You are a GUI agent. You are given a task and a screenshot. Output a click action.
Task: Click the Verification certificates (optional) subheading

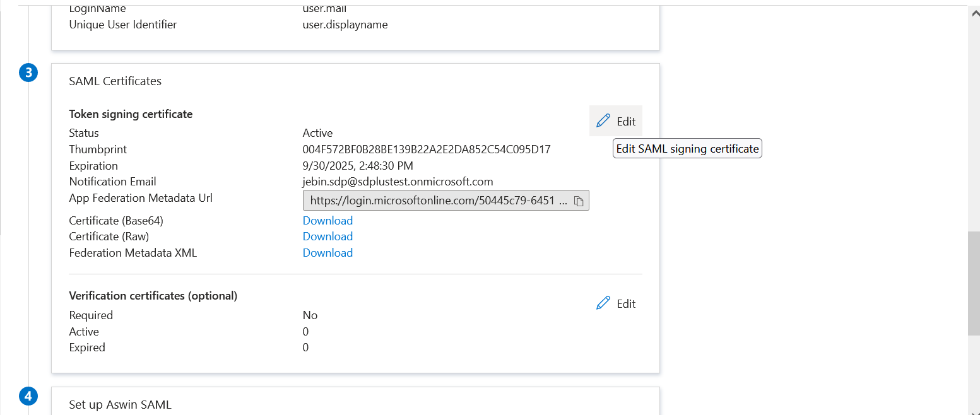[153, 296]
